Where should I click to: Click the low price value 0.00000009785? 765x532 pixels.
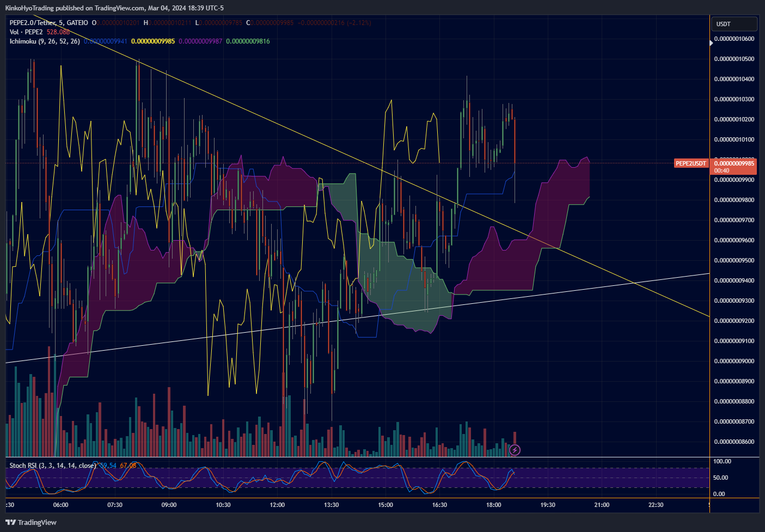coord(221,23)
